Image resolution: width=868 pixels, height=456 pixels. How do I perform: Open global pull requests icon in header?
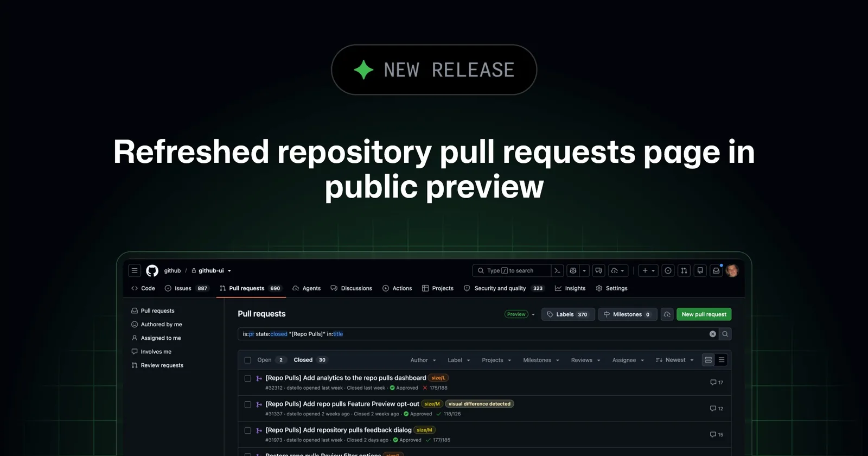coord(684,270)
